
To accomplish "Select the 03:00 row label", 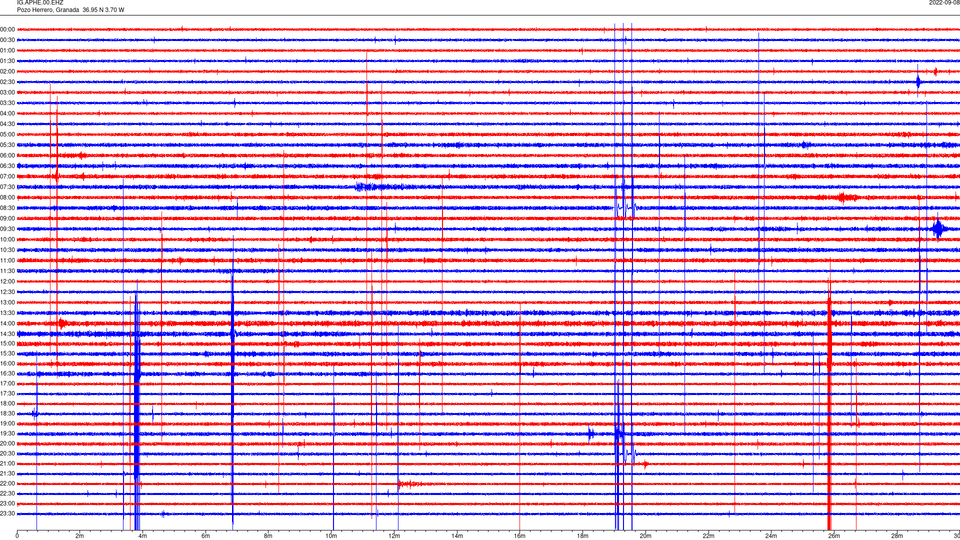I will point(7,92).
